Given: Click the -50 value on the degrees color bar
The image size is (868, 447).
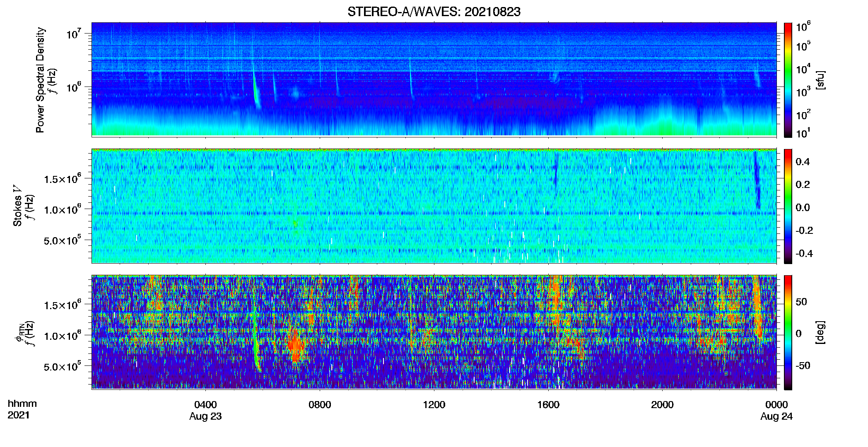Looking at the screenshot, I should [x=802, y=365].
